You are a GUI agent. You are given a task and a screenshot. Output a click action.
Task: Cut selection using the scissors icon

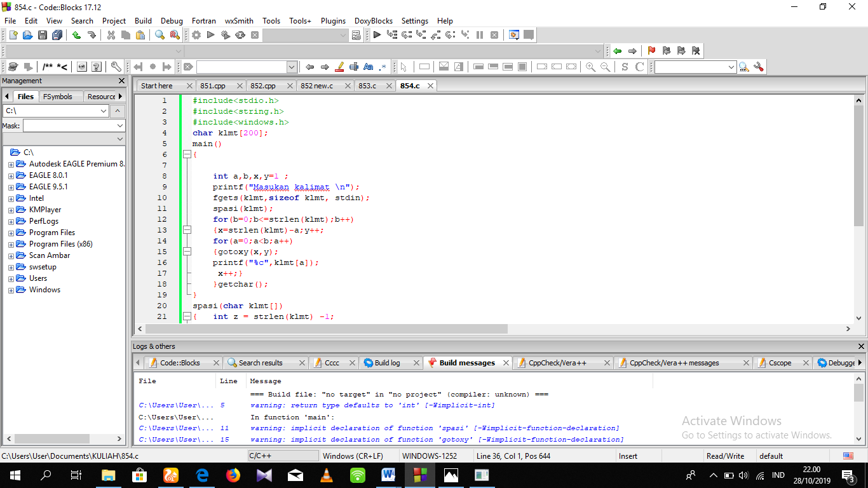pos(111,35)
